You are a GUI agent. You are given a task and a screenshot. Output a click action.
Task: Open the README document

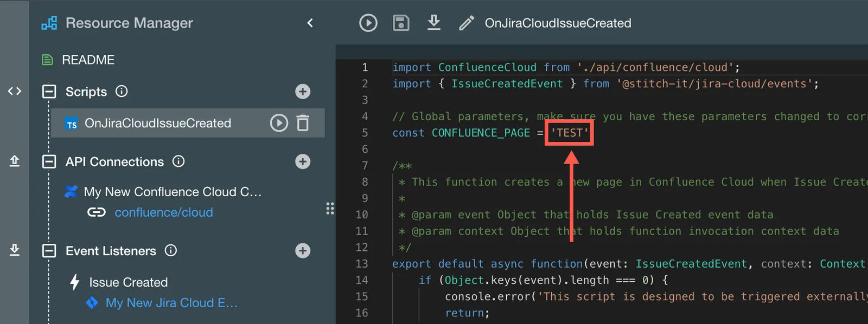(x=88, y=60)
